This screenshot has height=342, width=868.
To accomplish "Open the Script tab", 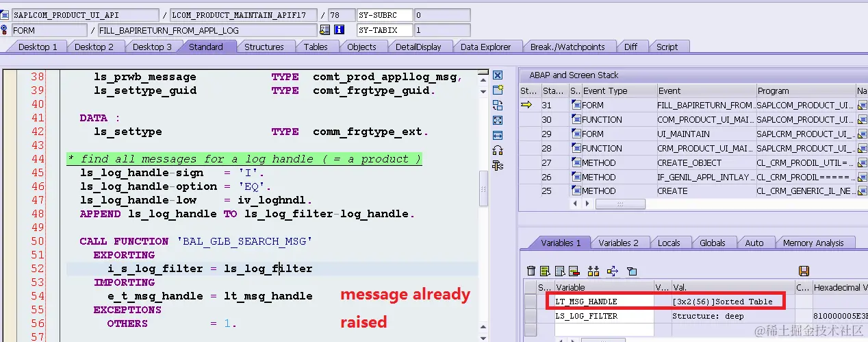I will coord(667,47).
